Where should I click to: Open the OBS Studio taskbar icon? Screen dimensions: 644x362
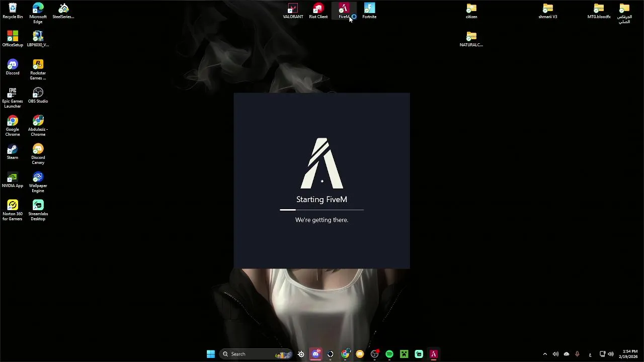[374, 354]
